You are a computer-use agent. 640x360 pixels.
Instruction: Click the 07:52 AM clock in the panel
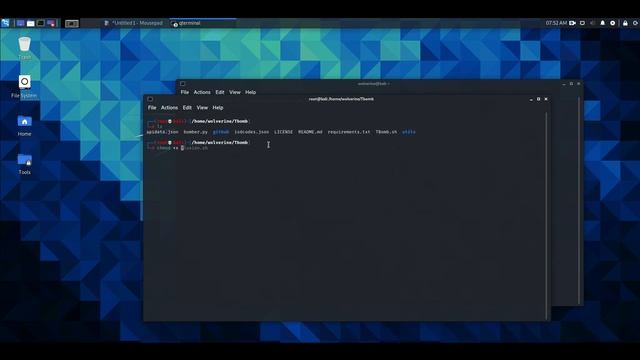[x=556, y=23]
